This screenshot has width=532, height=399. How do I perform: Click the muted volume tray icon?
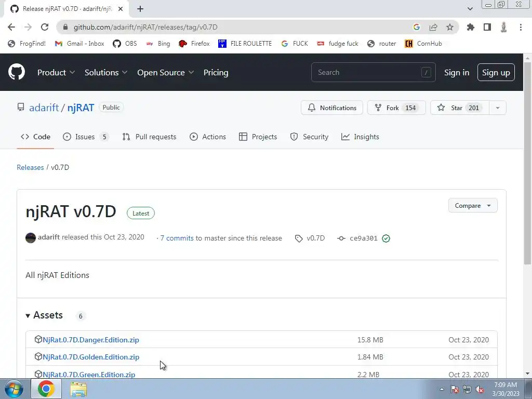click(480, 390)
